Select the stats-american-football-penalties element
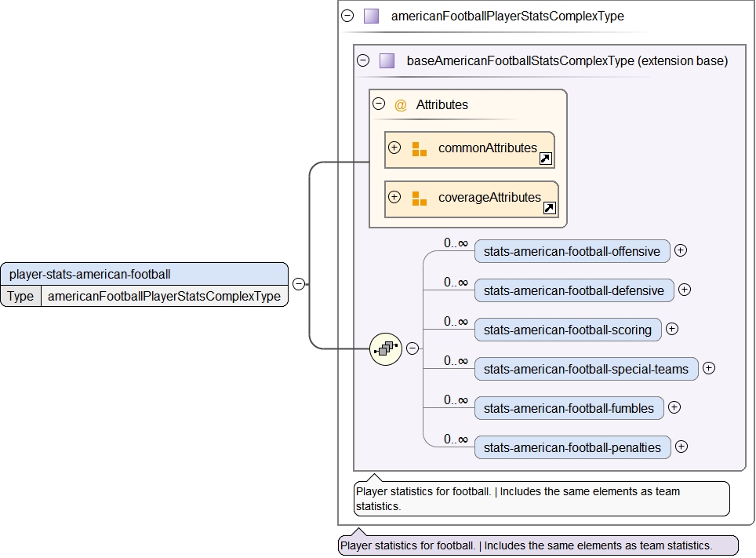 coord(572,447)
